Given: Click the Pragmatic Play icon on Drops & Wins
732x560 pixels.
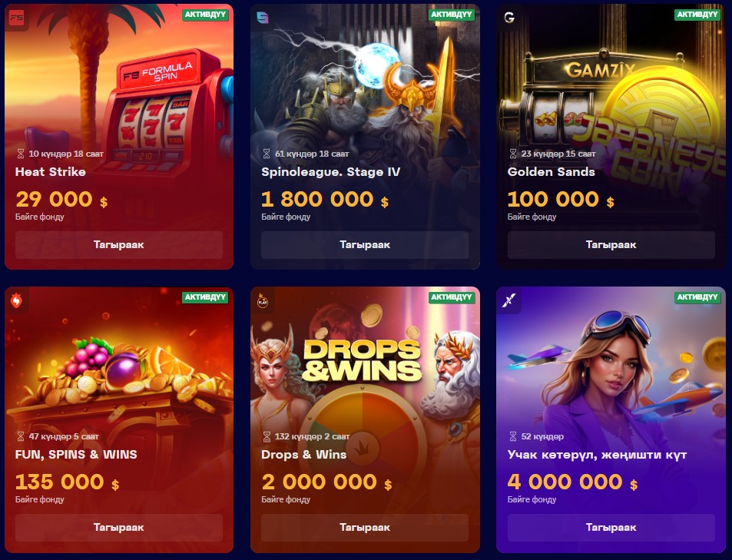Looking at the screenshot, I should [x=263, y=301].
